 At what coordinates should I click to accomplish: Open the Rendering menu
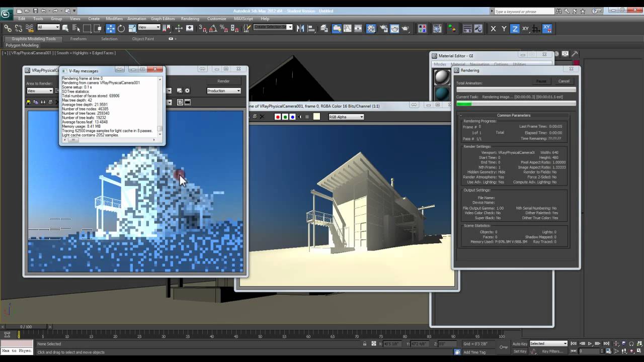pyautogui.click(x=190, y=19)
